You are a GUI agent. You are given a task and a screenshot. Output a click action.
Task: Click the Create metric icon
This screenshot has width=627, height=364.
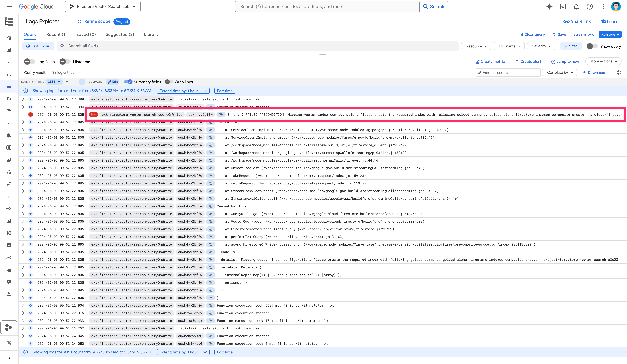(477, 61)
